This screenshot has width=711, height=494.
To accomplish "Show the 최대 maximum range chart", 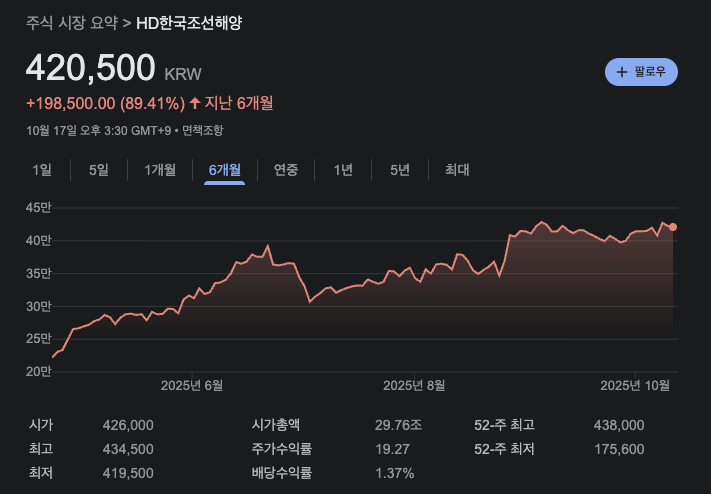I will (x=457, y=170).
